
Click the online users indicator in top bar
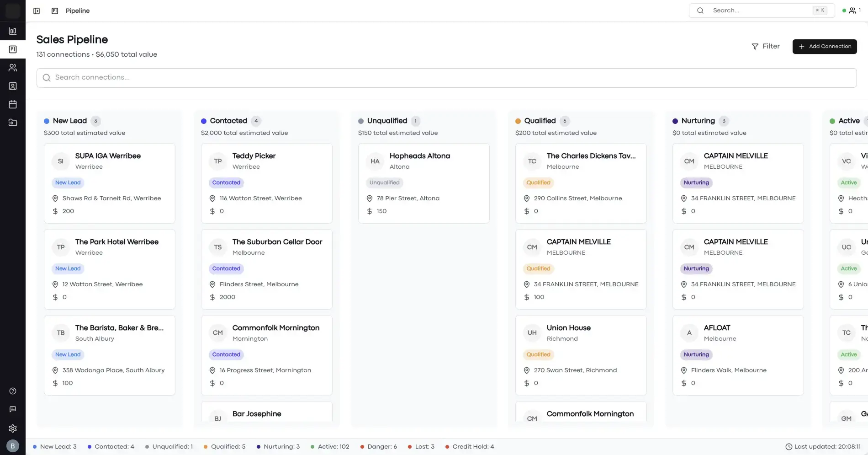852,11
